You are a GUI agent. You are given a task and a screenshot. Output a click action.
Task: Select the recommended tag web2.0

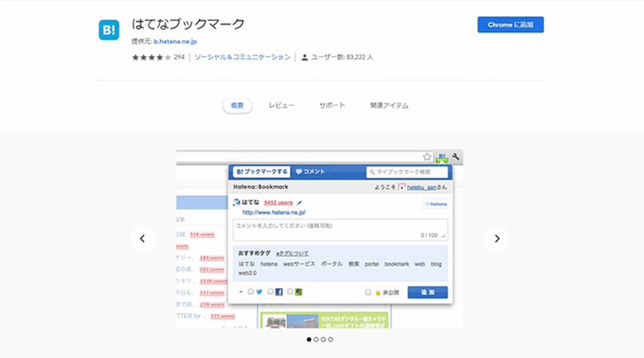(x=247, y=274)
